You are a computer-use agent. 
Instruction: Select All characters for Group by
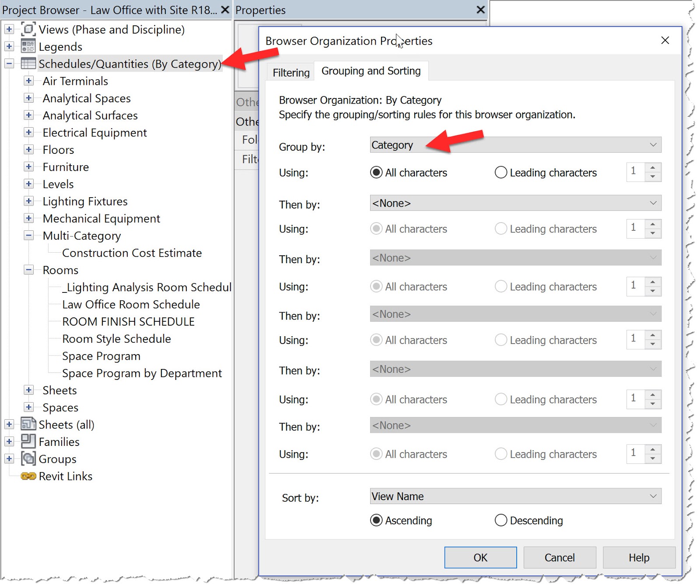tap(376, 172)
